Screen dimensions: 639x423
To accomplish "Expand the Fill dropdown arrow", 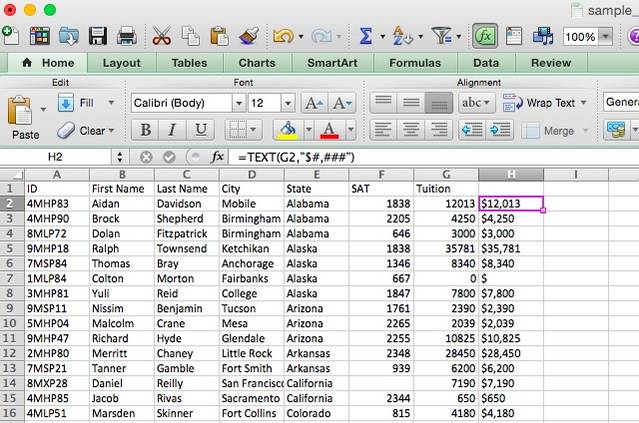I will [111, 102].
